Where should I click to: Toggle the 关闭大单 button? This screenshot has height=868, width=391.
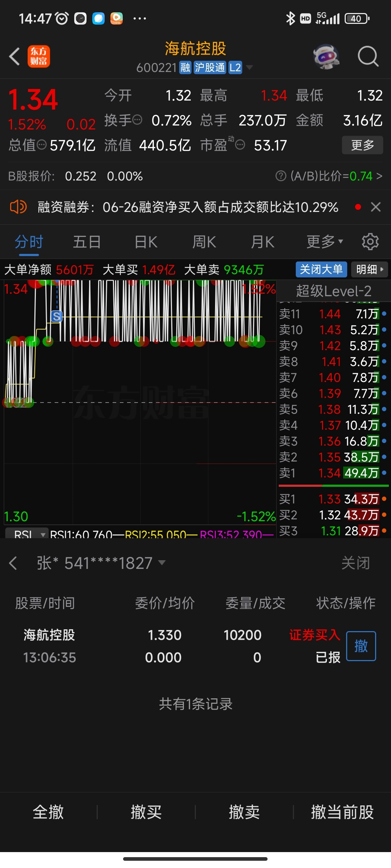[x=321, y=269]
